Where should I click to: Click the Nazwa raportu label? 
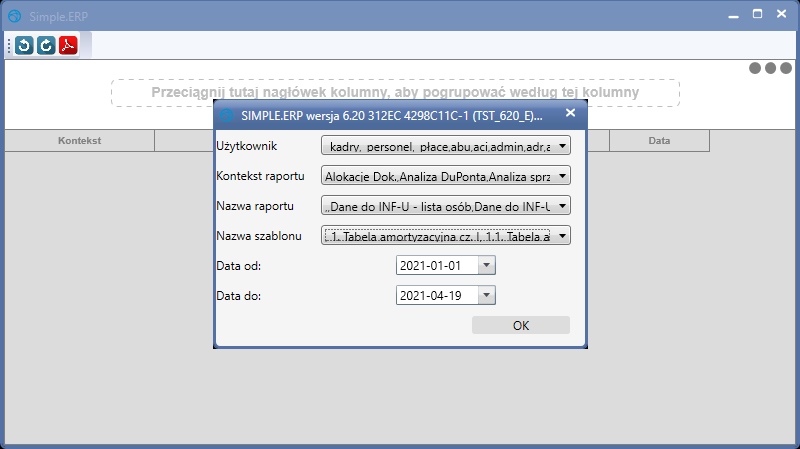(x=255, y=206)
